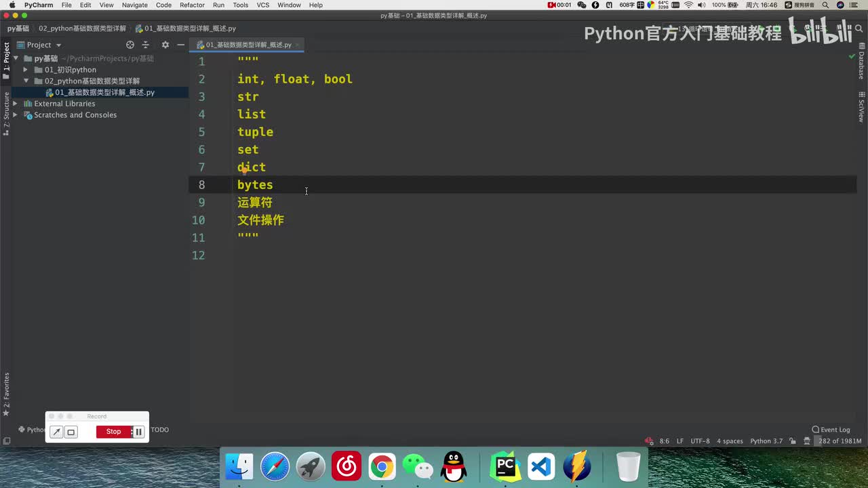This screenshot has height=488, width=868.
Task: Open WeChat from the Dock
Action: pyautogui.click(x=418, y=467)
